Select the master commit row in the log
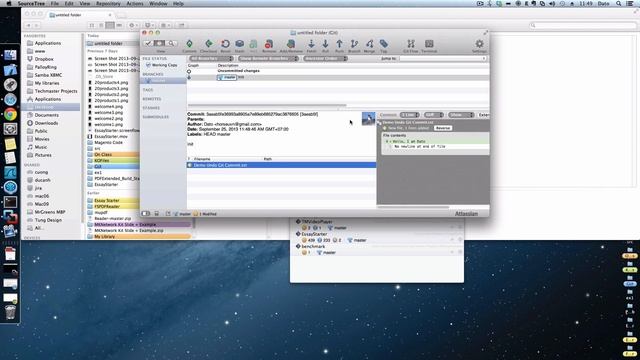Viewport: 640px width, 360px height. 338,77
